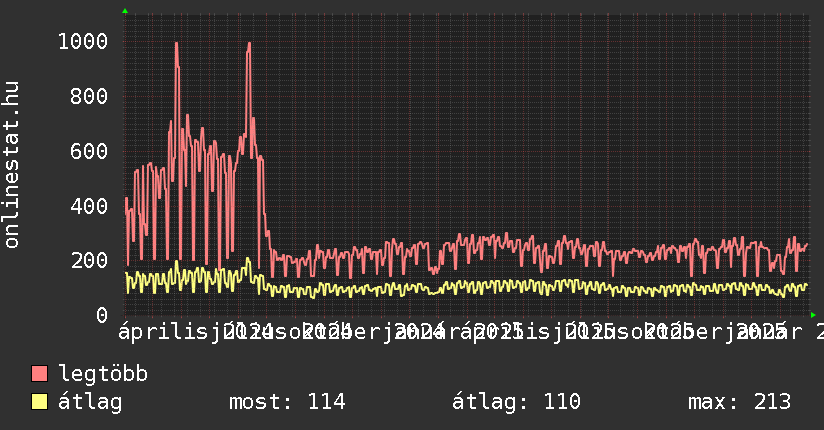This screenshot has height=430, width=824.
Task: Select the legtöbb legend label
Action: coord(103,375)
